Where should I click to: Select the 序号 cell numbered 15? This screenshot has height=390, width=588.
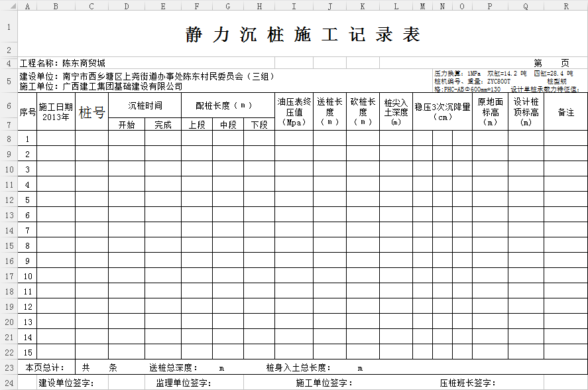[x=27, y=352]
